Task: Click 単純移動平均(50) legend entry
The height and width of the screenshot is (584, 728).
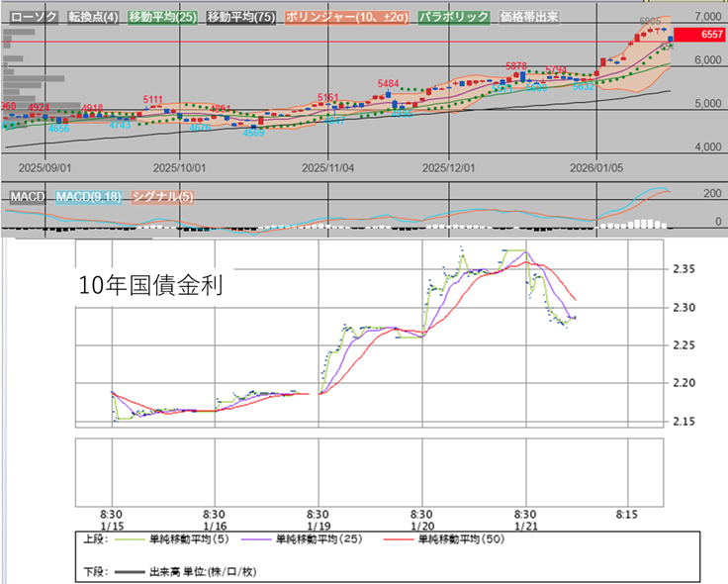Action: [458, 539]
